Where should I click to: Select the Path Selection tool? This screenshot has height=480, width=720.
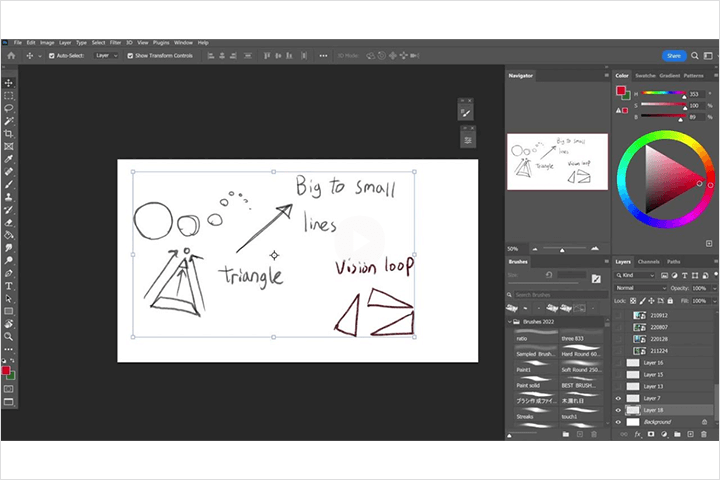pyautogui.click(x=9, y=299)
